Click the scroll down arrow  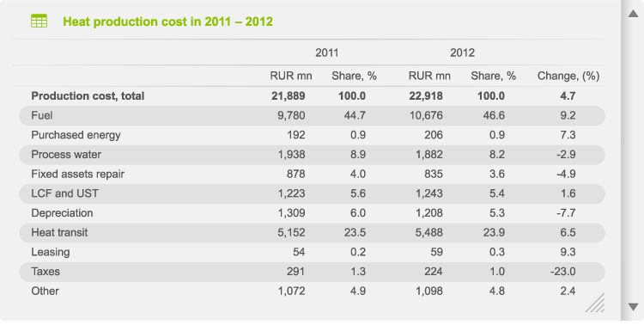tap(633, 307)
